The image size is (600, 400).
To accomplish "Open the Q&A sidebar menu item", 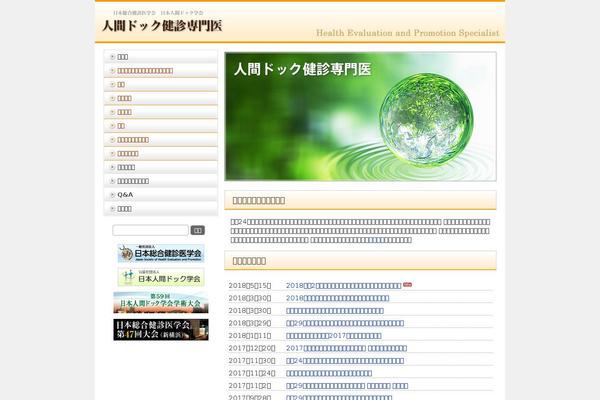I will pyautogui.click(x=161, y=195).
